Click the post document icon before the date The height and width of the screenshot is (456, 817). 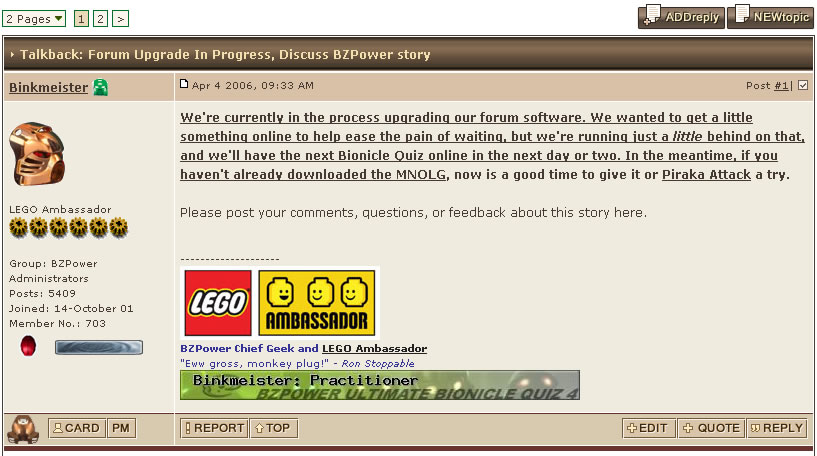click(x=184, y=84)
